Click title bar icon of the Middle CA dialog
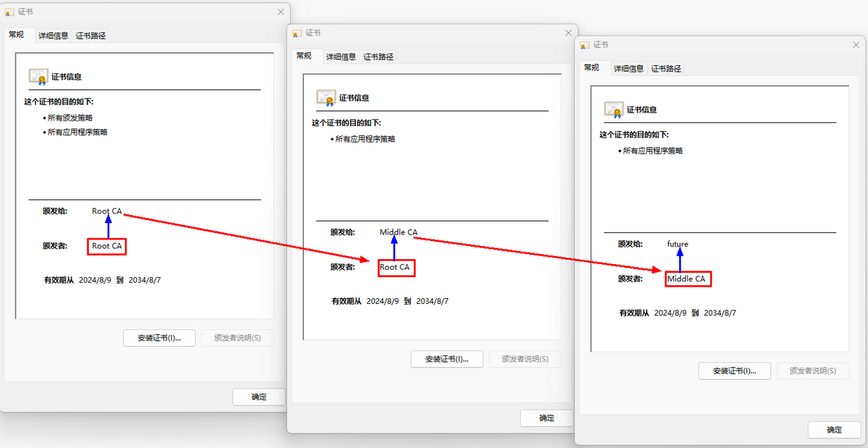 (297, 33)
